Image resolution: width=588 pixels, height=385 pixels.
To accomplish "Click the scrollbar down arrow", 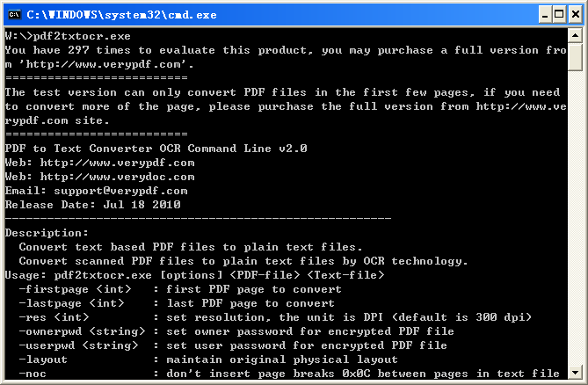I will 575,372.
